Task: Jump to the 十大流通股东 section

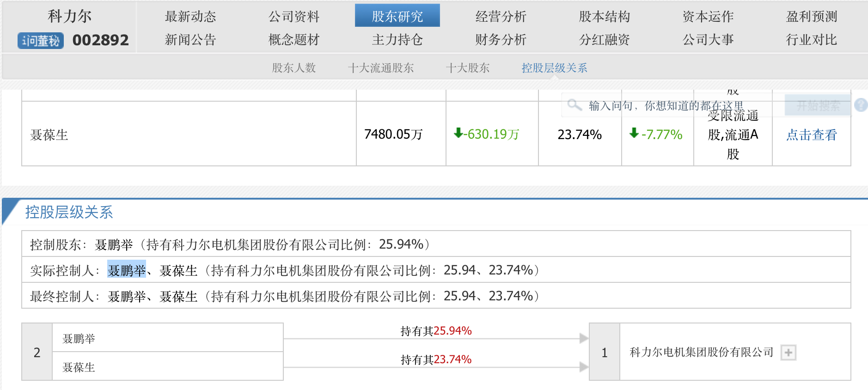Action: (x=380, y=68)
